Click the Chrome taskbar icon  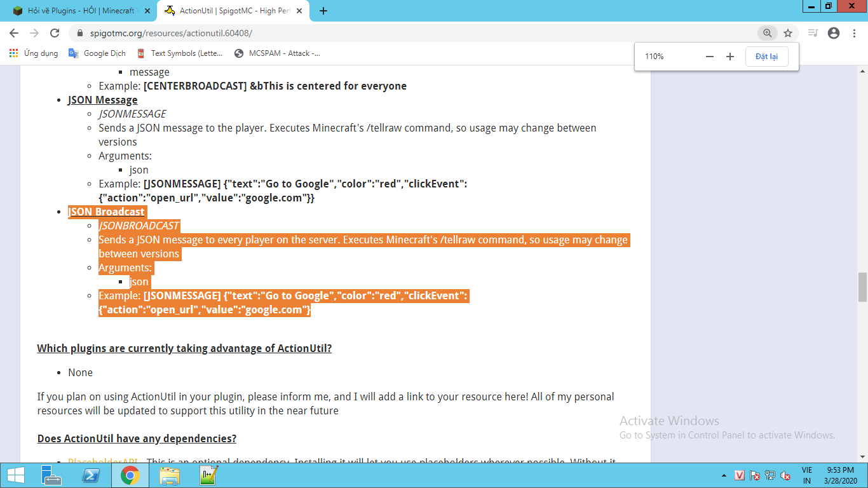[130, 475]
